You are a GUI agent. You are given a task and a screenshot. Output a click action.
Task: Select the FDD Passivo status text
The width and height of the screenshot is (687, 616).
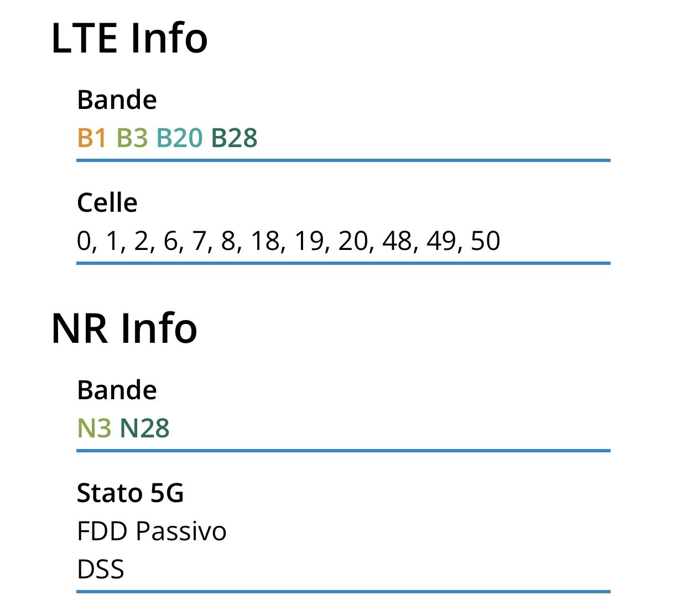point(152,531)
